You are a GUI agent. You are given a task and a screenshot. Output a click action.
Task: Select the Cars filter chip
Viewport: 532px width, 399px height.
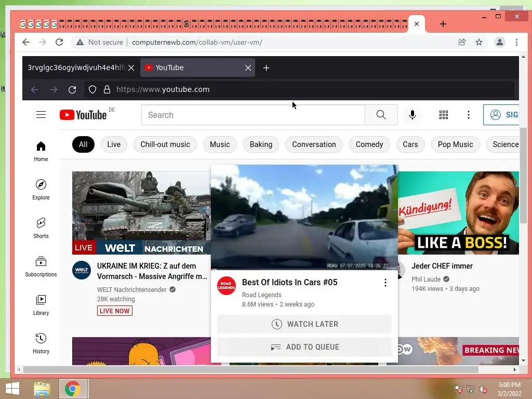pyautogui.click(x=410, y=144)
